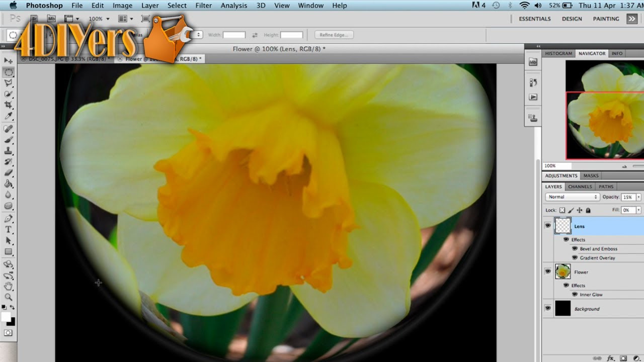The height and width of the screenshot is (362, 644).
Task: Select the Polygonal Lasso tool
Action: (x=9, y=83)
